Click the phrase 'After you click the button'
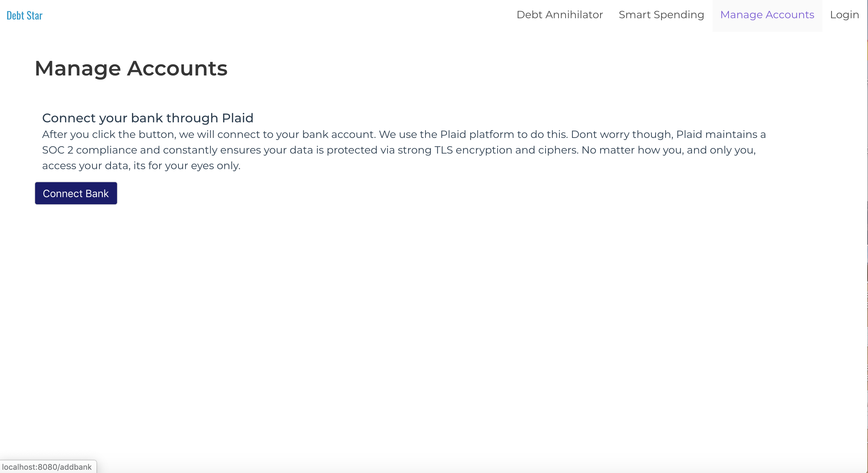The height and width of the screenshot is (473, 868). 109,135
